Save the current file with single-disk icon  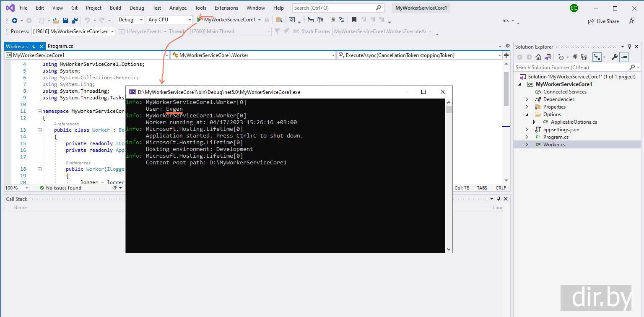[x=65, y=20]
